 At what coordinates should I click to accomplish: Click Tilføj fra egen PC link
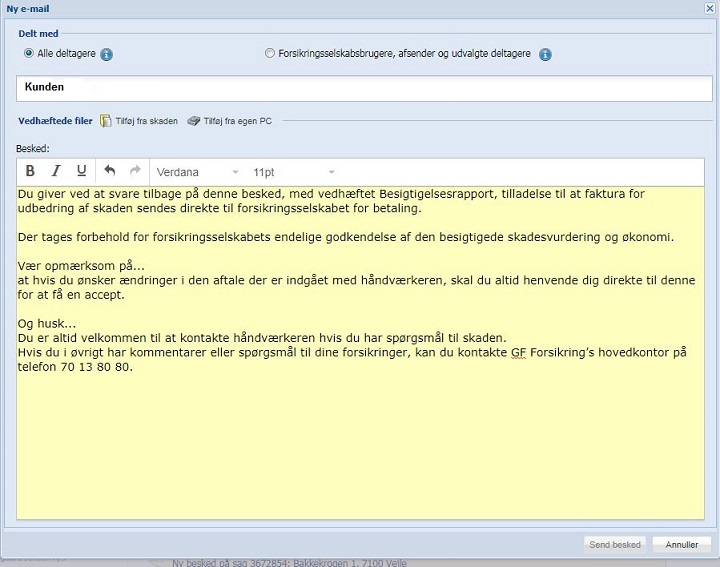(x=238, y=121)
